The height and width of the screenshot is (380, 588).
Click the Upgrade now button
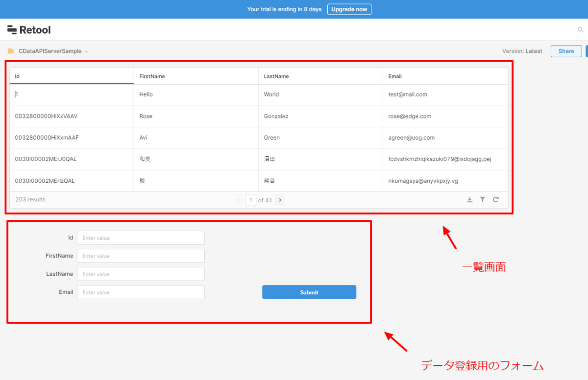click(x=349, y=9)
